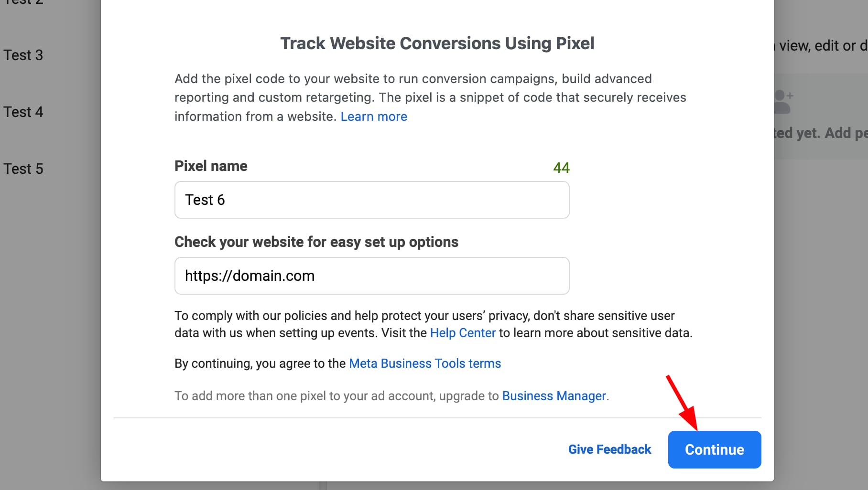Open Meta Business Tools terms link
Screen dimensions: 868x490
click(425, 363)
